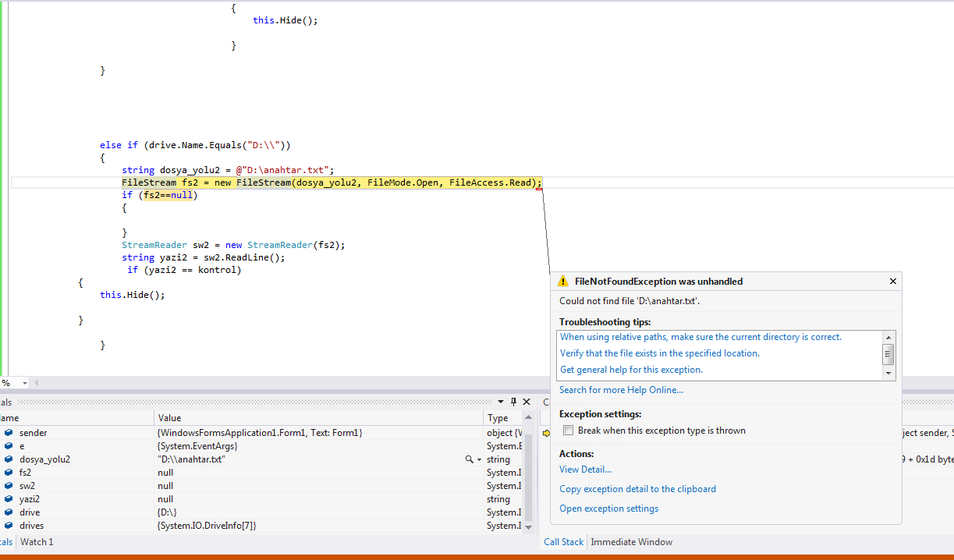
Task: Click the variable icon beside fs2
Action: (x=9, y=473)
